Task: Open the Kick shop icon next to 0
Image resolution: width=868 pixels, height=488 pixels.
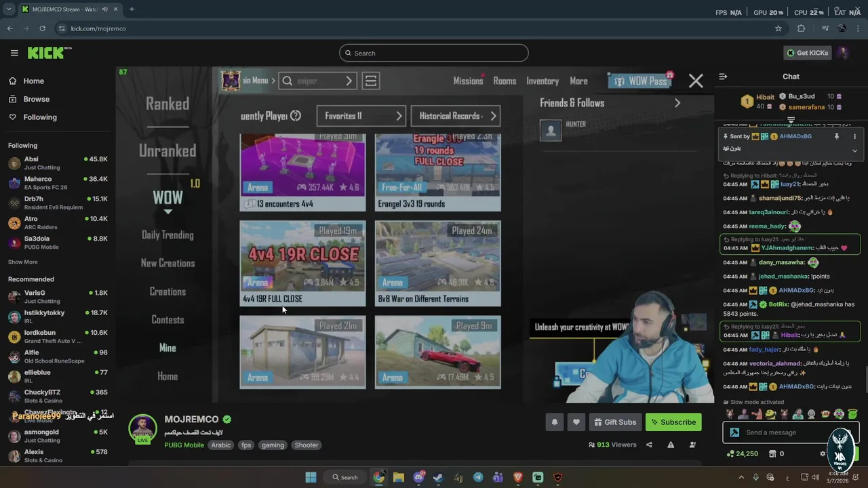Action: point(772,454)
